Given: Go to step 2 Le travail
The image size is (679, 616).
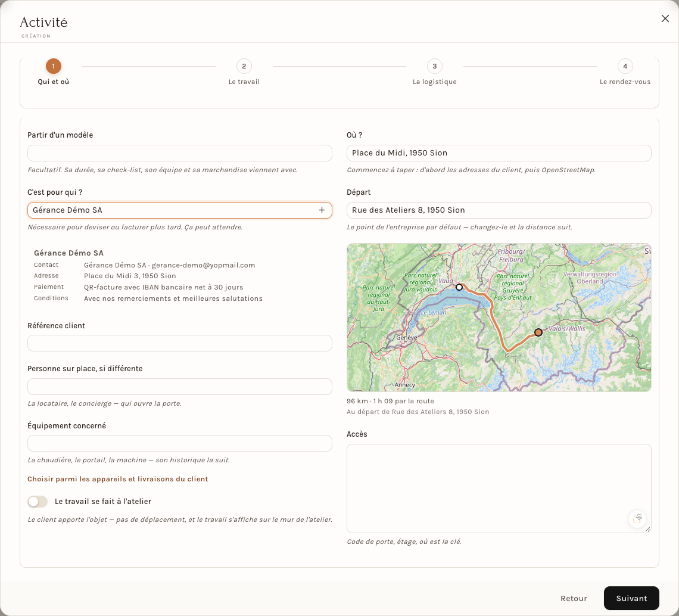Looking at the screenshot, I should click(244, 72).
